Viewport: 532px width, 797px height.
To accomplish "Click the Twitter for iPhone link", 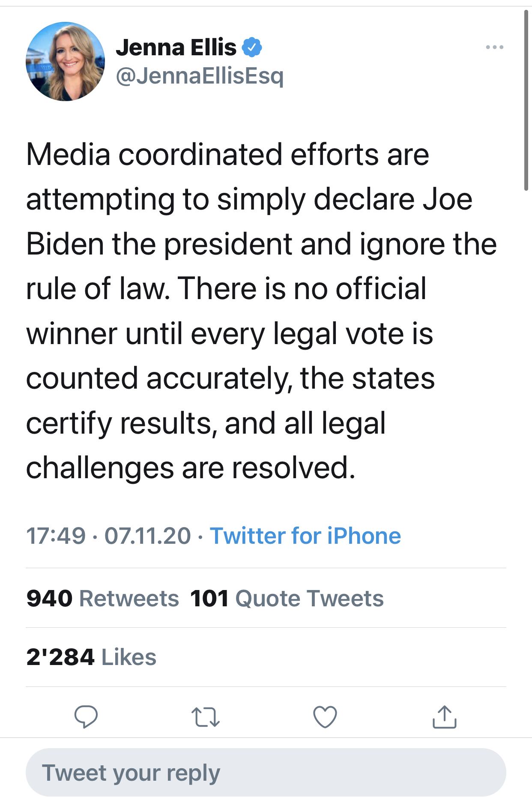I will coord(305,536).
